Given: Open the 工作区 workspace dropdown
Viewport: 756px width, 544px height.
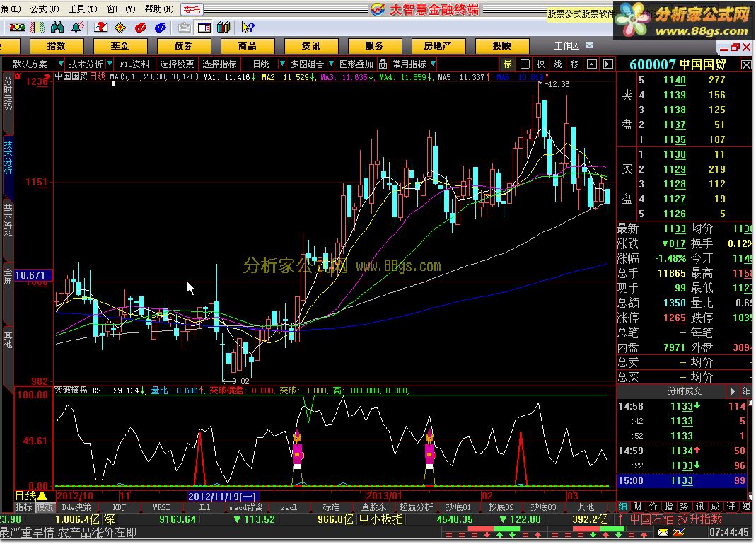Looking at the screenshot, I should click(589, 45).
